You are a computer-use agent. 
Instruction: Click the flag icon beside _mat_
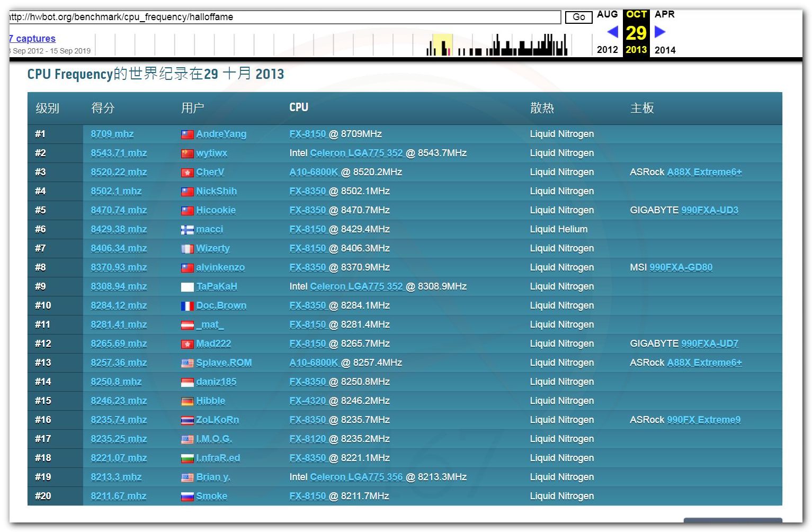click(187, 325)
